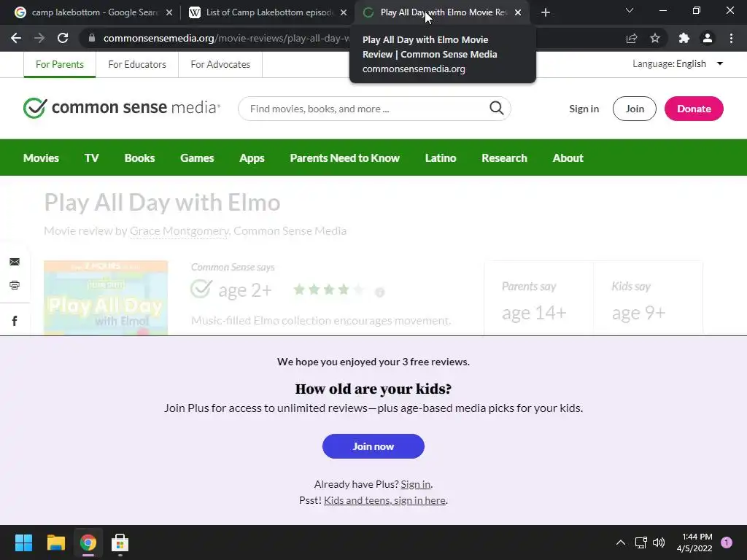
Task: Open Language English dropdown
Action: [x=678, y=64]
